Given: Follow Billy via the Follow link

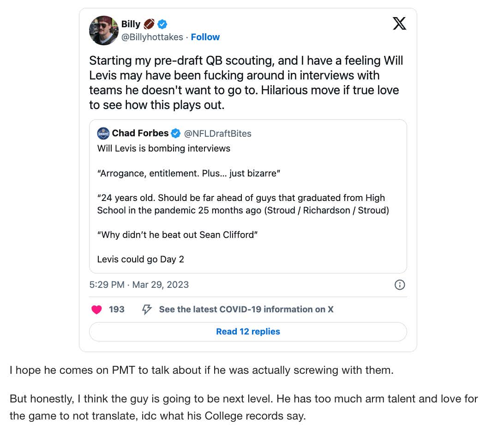Looking at the screenshot, I should 205,37.
